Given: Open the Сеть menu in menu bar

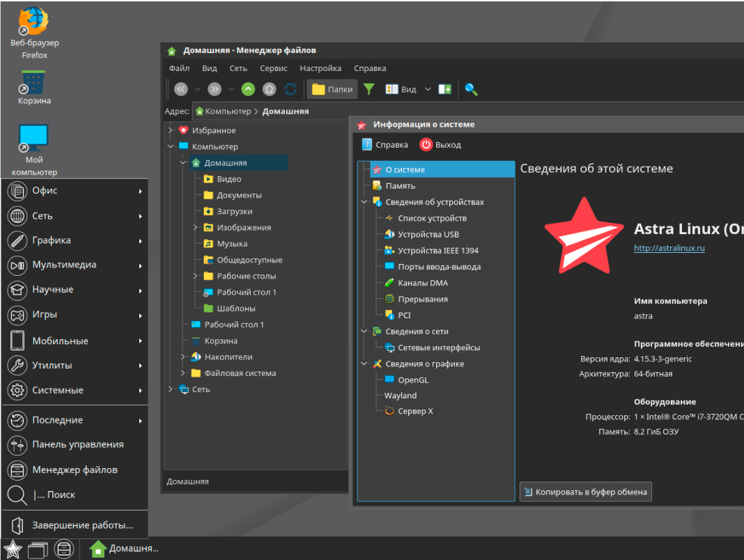Looking at the screenshot, I should pos(238,68).
